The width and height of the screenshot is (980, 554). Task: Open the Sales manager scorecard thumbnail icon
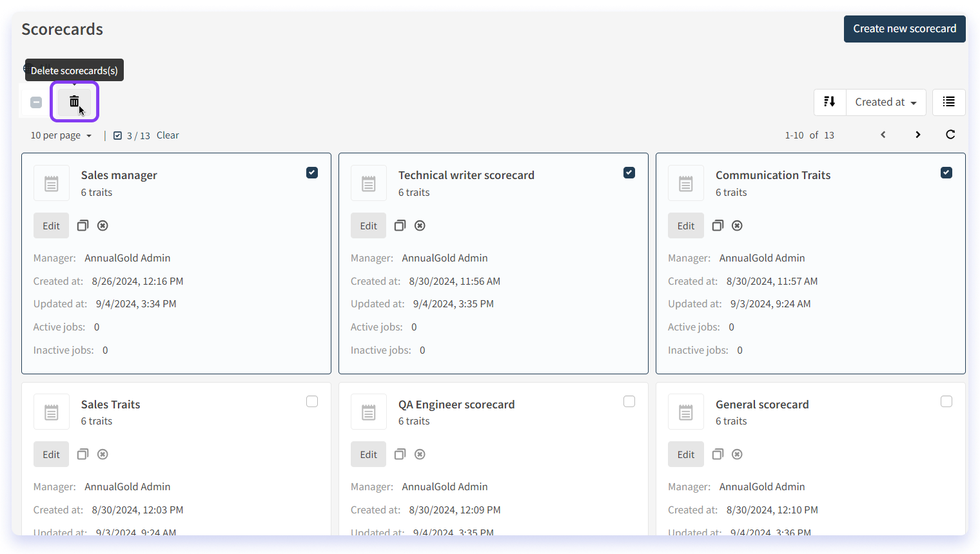(52, 184)
